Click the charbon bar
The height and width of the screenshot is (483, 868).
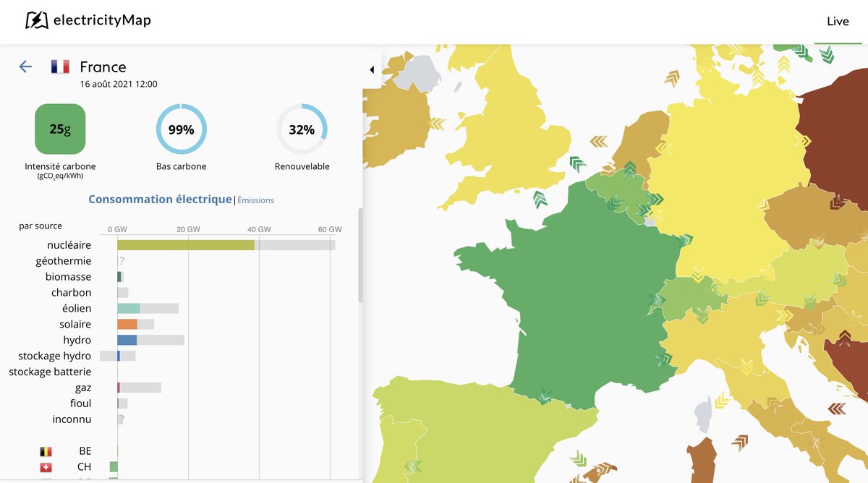123,293
